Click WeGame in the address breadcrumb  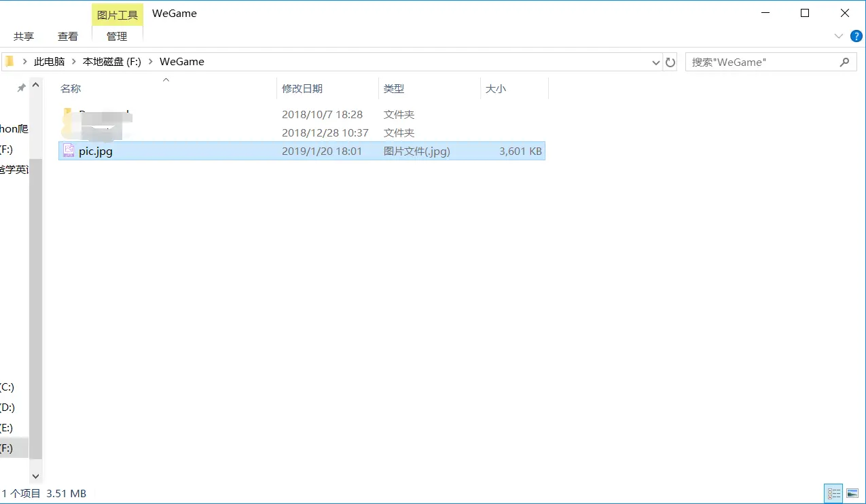[182, 62]
